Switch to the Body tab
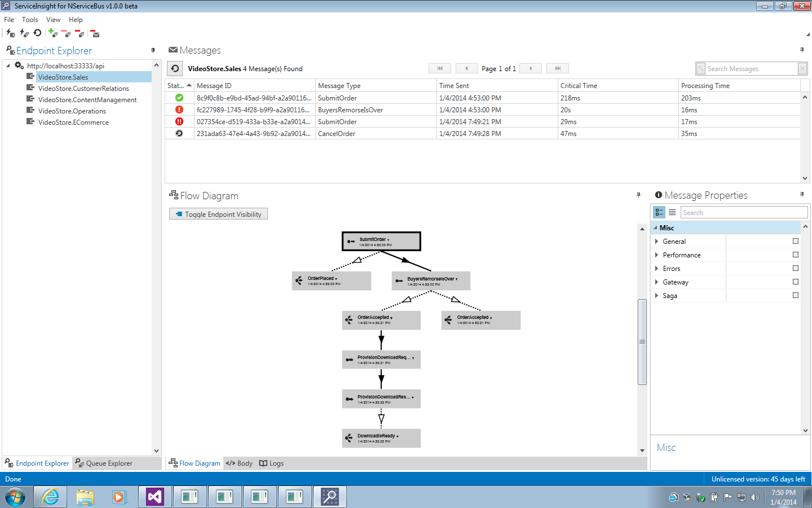Screen dimensions: 812x508 pos(239,463)
